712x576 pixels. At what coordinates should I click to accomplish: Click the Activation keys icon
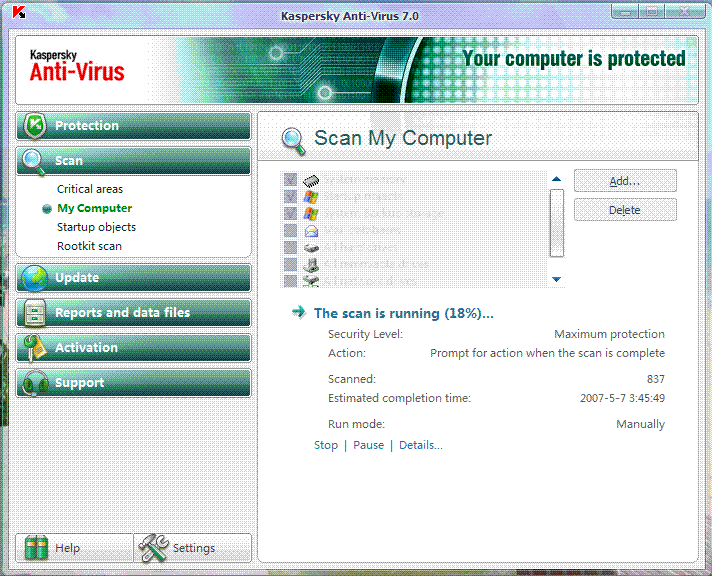[35, 348]
